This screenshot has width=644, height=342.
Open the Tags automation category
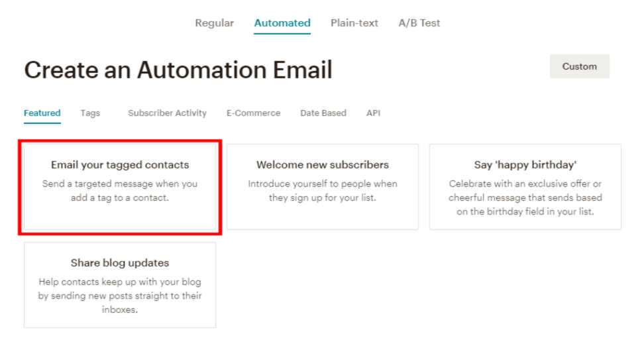(x=90, y=113)
